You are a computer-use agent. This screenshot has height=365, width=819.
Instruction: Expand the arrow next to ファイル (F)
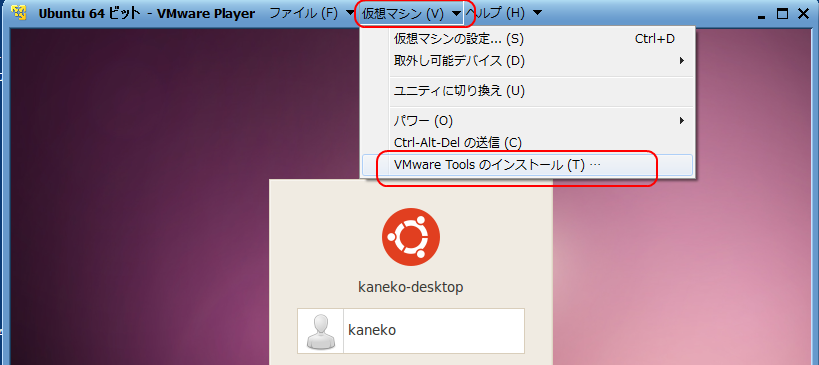click(349, 13)
